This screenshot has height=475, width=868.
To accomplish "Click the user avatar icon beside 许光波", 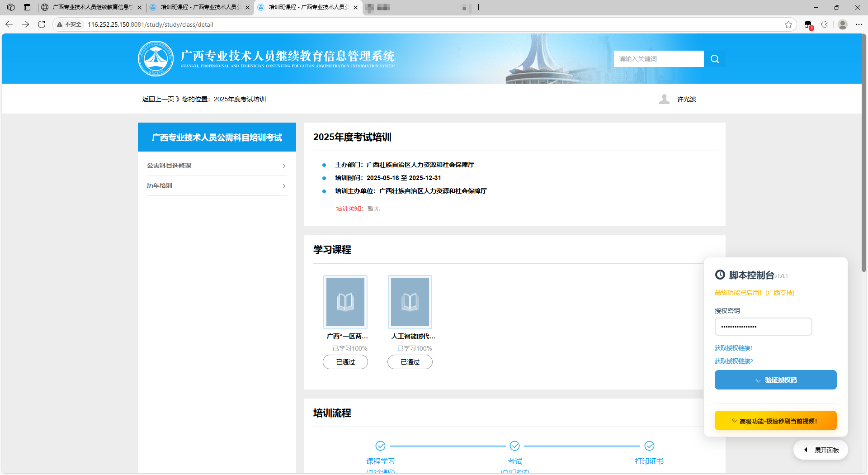I will (664, 99).
